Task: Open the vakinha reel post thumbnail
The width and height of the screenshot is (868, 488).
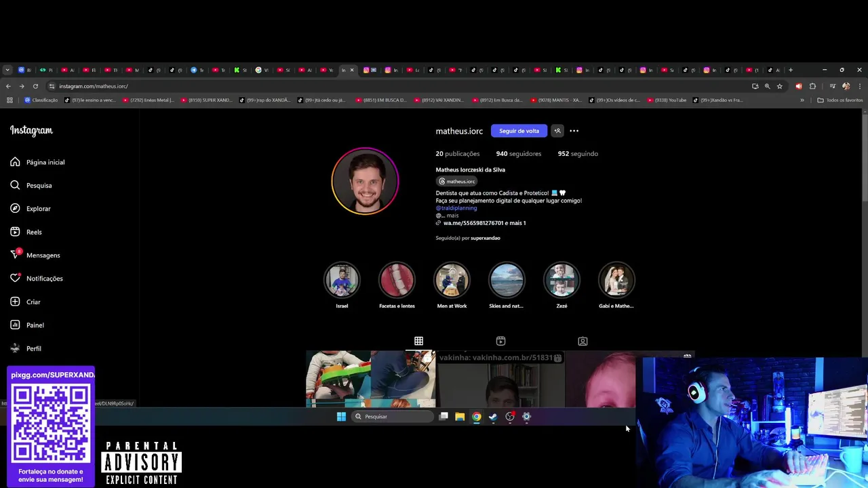Action: coord(501,378)
